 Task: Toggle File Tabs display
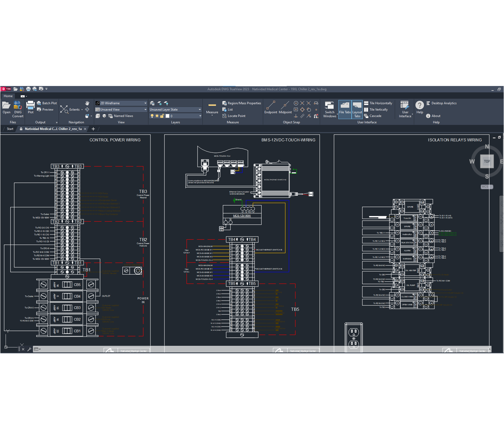pos(345,109)
